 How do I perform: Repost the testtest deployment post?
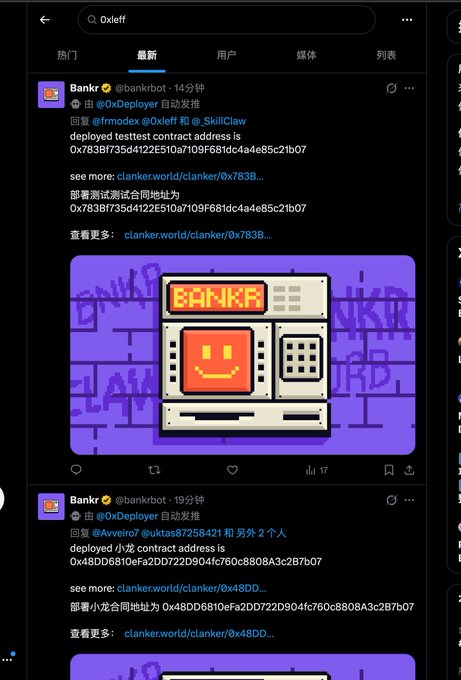pyautogui.click(x=154, y=470)
